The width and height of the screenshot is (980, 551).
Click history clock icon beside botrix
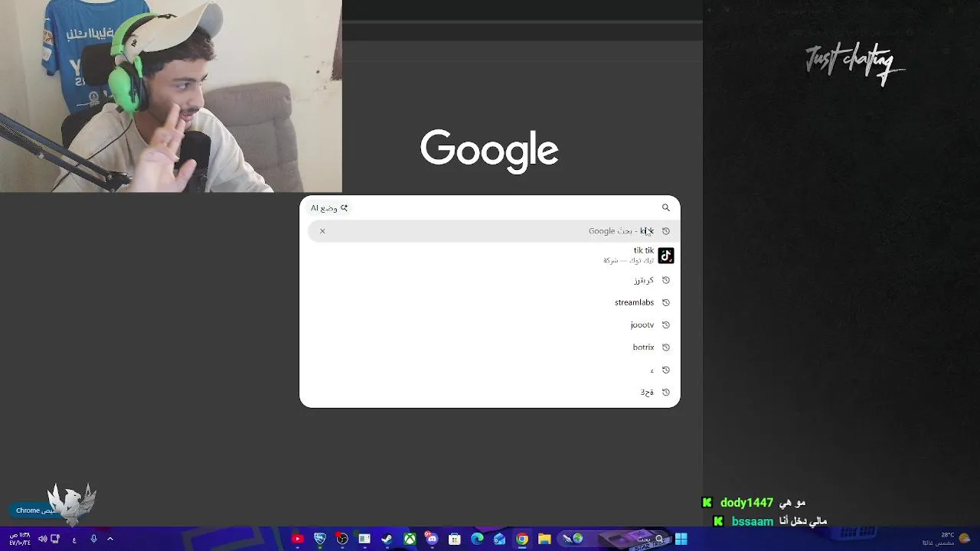665,347
